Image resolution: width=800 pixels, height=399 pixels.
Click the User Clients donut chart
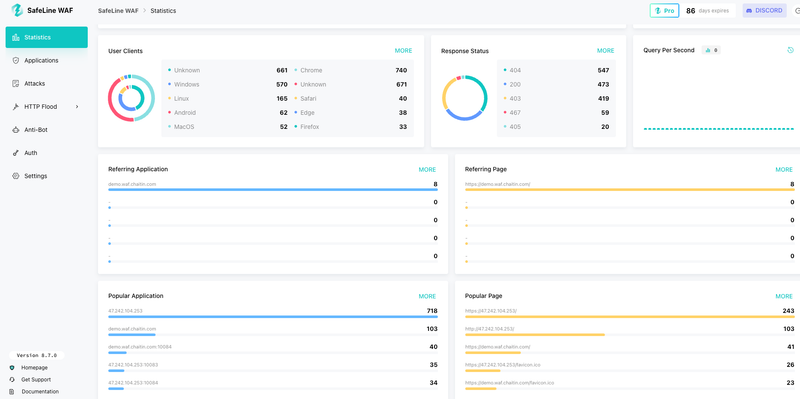tap(131, 98)
